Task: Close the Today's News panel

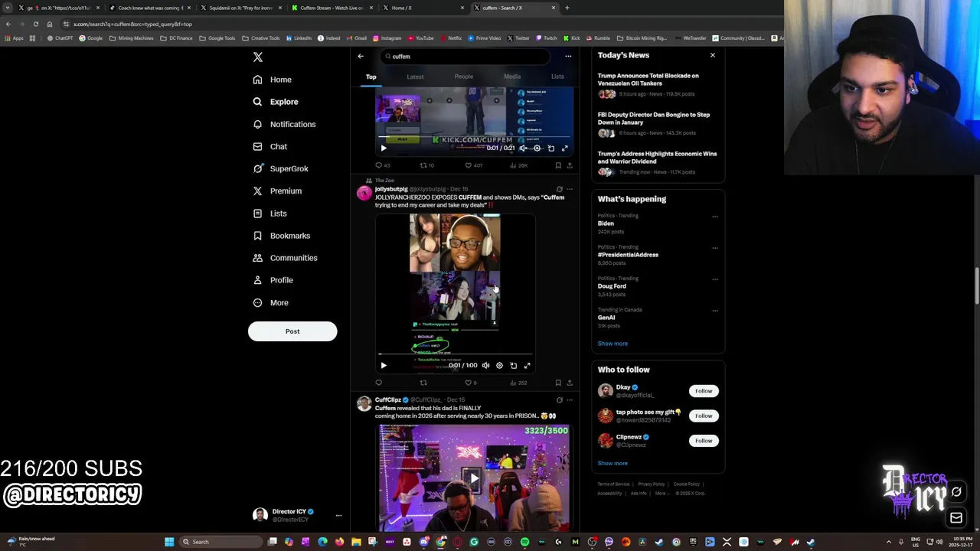Action: coord(713,55)
